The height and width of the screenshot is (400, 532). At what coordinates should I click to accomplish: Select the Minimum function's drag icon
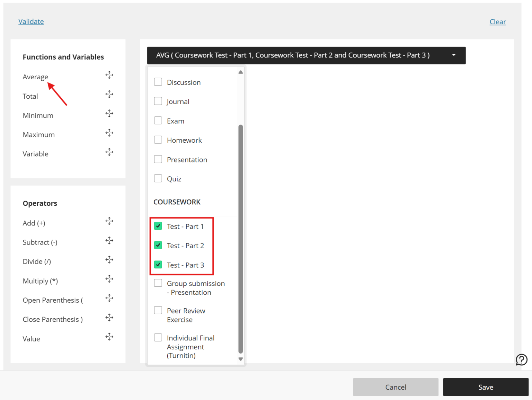[109, 113]
